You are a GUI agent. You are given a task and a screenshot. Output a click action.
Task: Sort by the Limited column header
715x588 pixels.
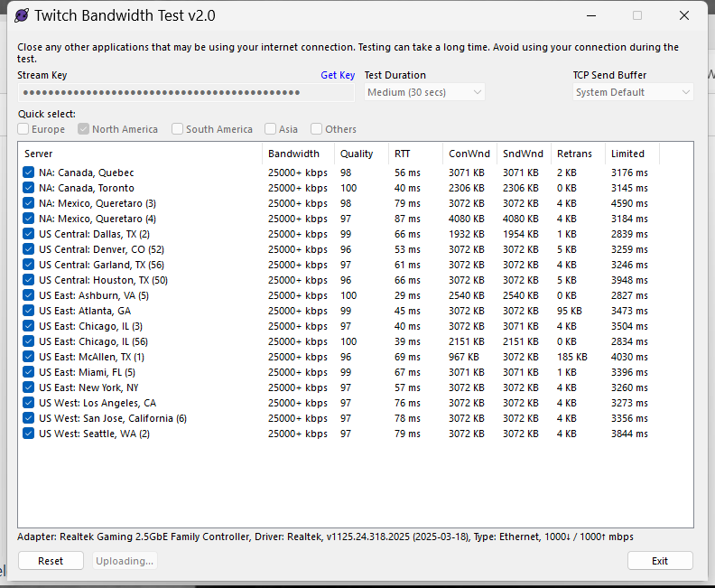coord(633,154)
